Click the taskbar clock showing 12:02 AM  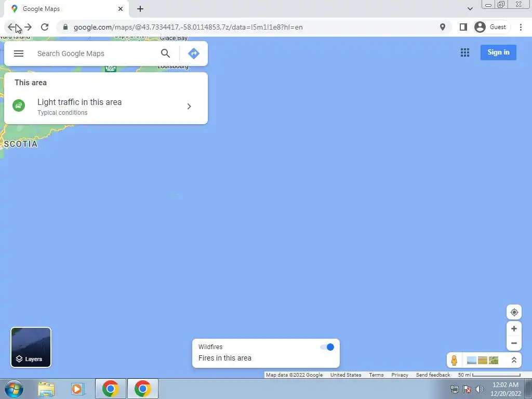click(506, 389)
